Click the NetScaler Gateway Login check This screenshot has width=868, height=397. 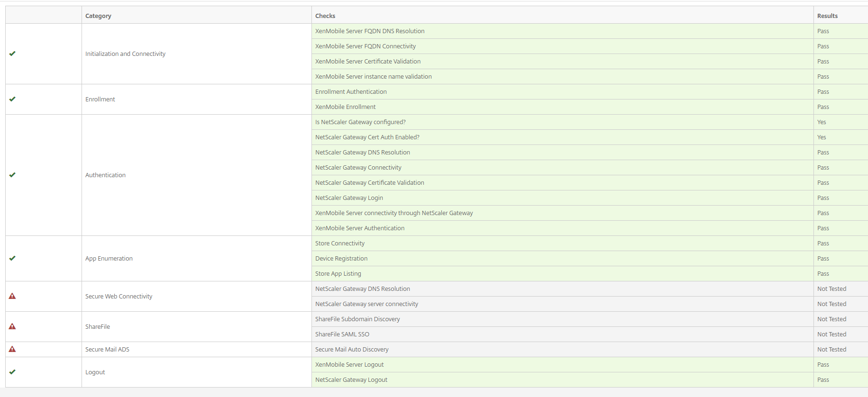click(x=349, y=198)
